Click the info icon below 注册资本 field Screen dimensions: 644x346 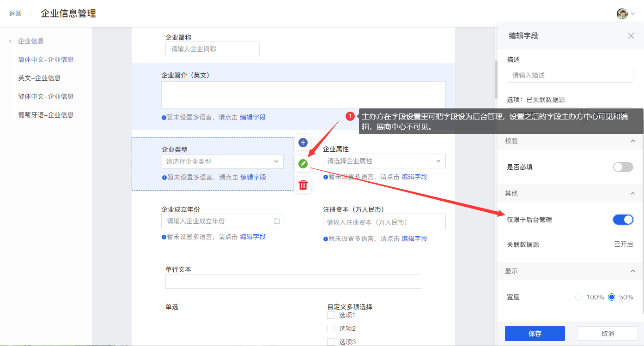pos(325,239)
